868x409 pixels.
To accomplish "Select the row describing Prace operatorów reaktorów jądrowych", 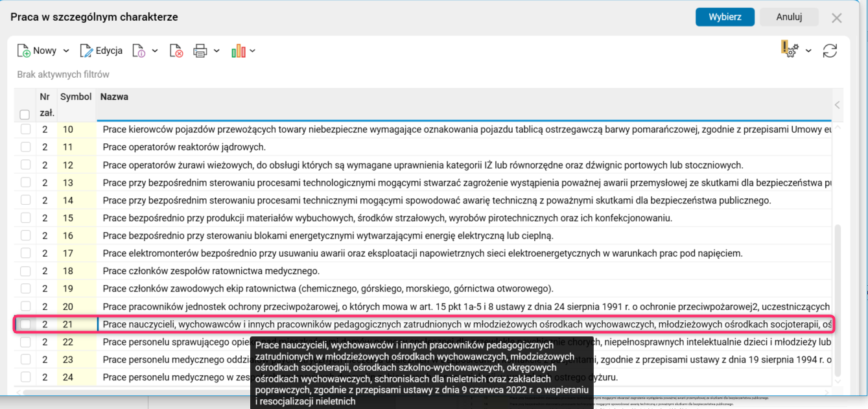I will 259,146.
